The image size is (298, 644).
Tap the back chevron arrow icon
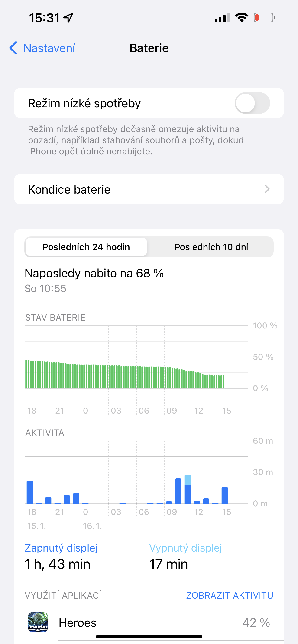(x=13, y=48)
